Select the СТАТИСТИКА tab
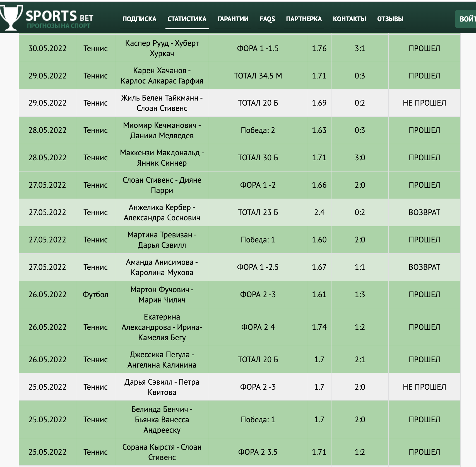476x467 pixels. point(187,19)
